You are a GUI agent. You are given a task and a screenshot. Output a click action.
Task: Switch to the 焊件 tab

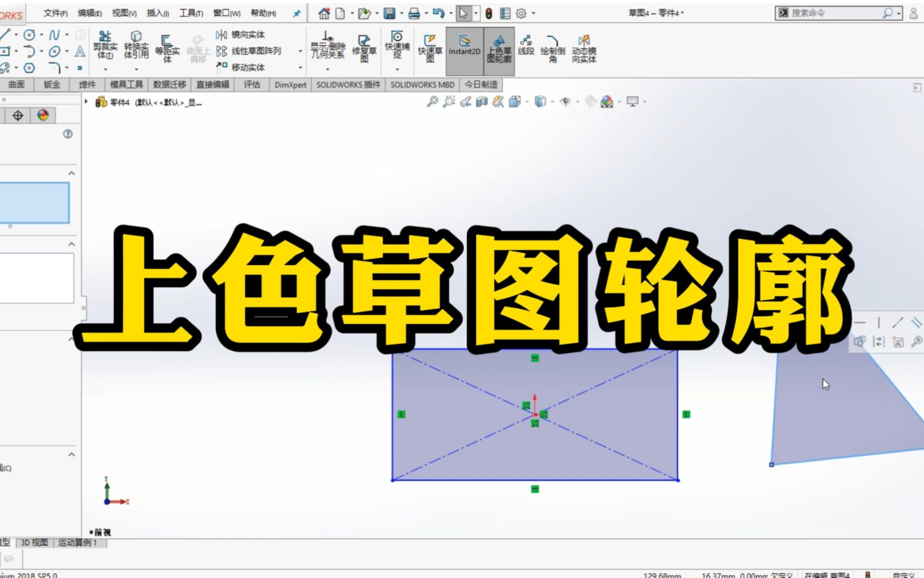point(87,84)
